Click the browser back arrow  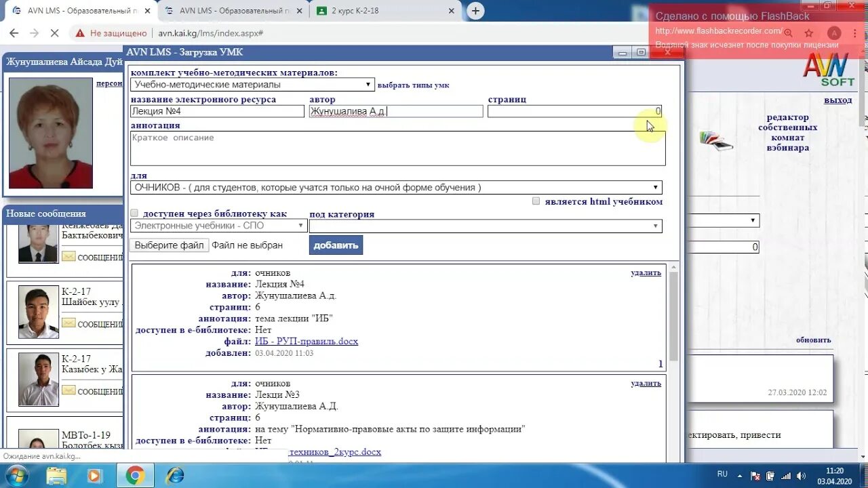[x=14, y=33]
